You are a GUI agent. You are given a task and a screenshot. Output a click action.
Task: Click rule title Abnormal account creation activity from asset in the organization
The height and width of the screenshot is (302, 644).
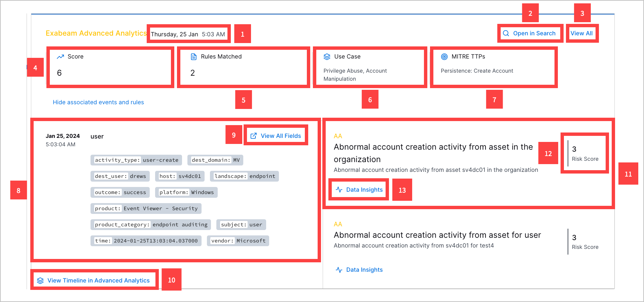(433, 153)
